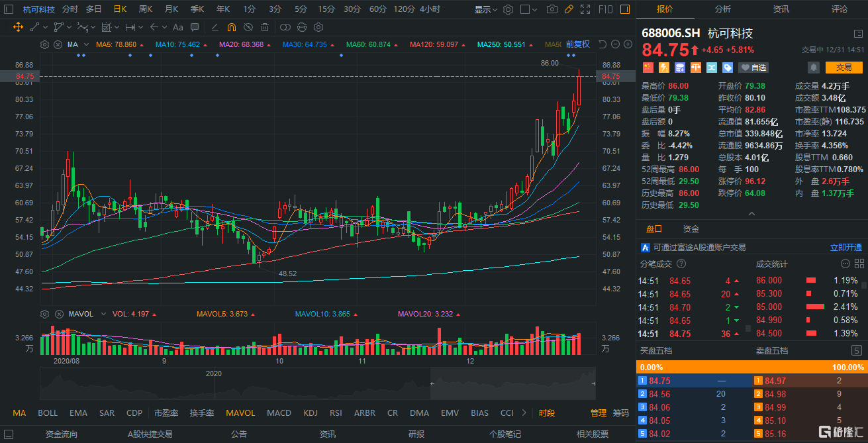This screenshot has height=443, width=868.
Task: Switch to the 15分 timeframe
Action: click(x=326, y=9)
